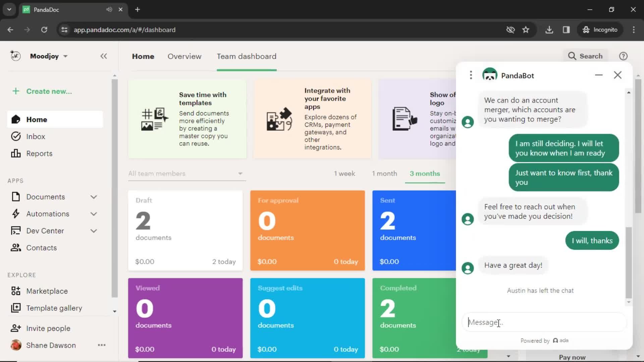Open Integrate with your favorite apps card
This screenshot has height=362, width=644.
(x=312, y=119)
